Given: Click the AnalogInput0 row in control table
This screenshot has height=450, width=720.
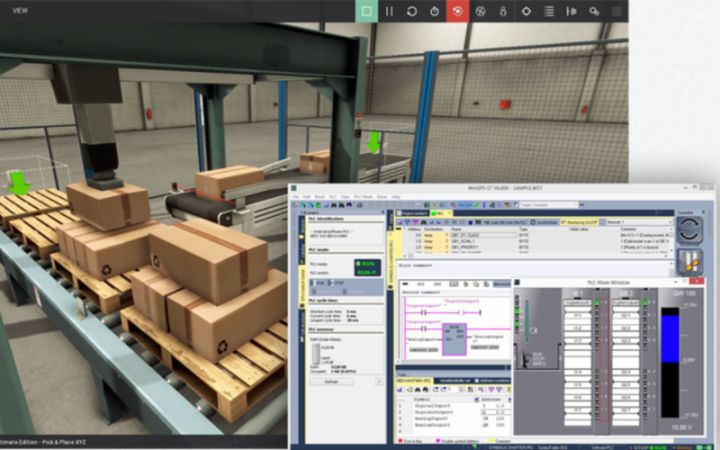Looking at the screenshot, I should click(452, 419).
